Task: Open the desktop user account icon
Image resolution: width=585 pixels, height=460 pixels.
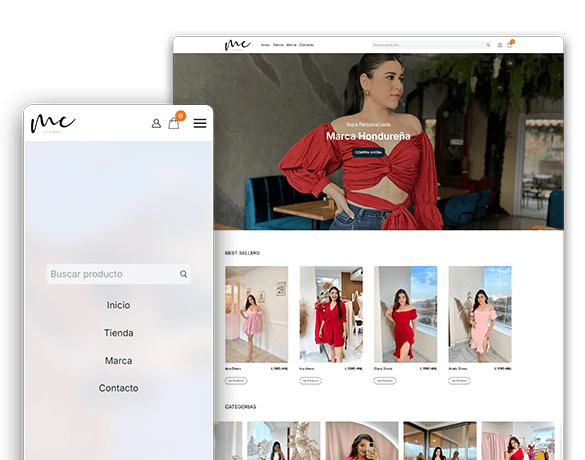Action: (x=500, y=45)
